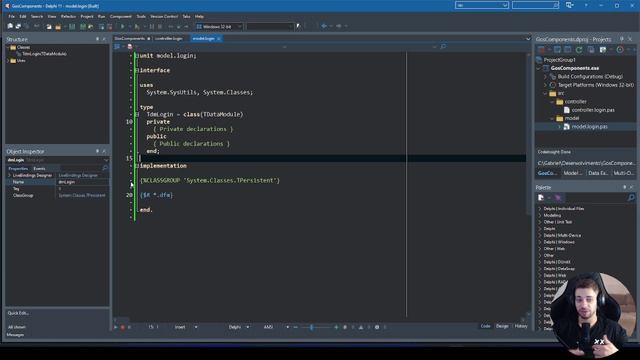
Task: Select GosComponents.exe in Projects tree
Action: [575, 68]
